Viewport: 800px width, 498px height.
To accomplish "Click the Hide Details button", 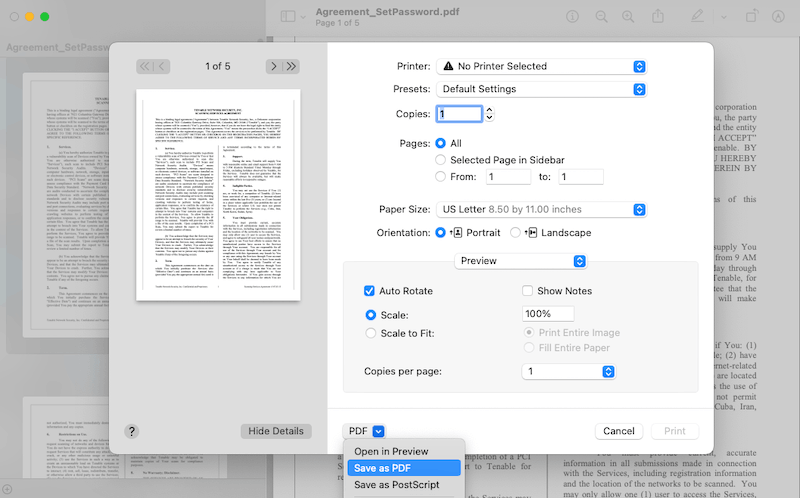I will (276, 432).
